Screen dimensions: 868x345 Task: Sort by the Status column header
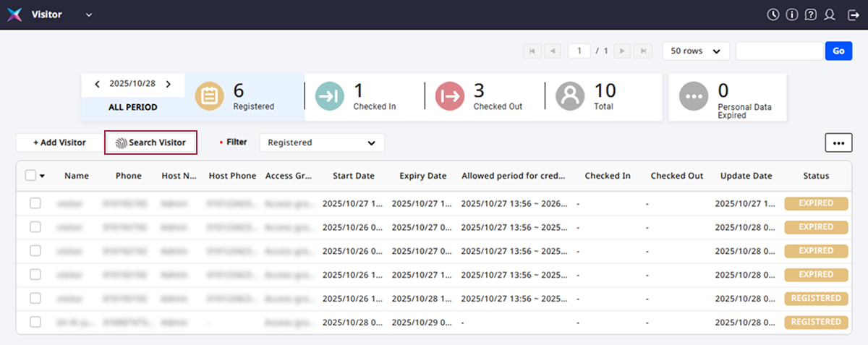tap(816, 176)
